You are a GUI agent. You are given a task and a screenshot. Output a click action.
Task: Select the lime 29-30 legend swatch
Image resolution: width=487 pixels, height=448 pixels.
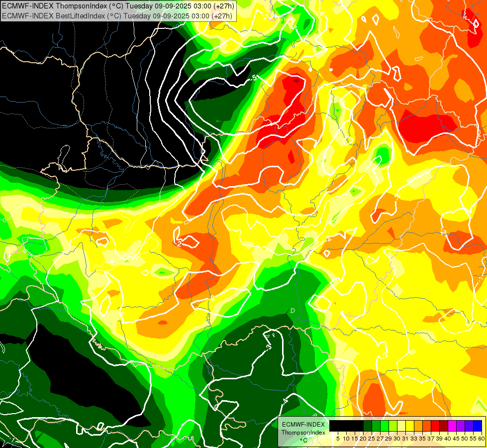pos(393,426)
